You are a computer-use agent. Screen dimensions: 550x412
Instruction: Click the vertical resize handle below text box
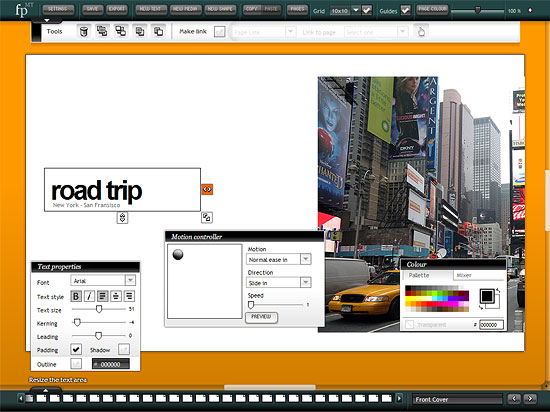coord(122,218)
